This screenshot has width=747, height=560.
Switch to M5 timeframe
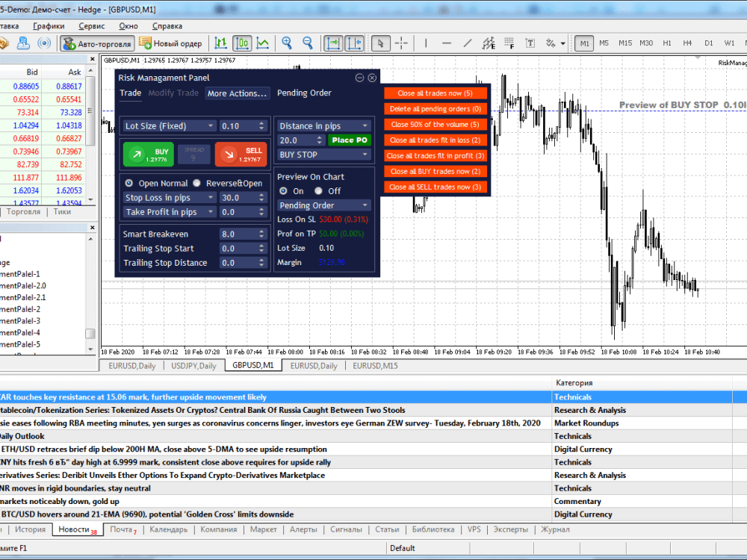point(604,43)
